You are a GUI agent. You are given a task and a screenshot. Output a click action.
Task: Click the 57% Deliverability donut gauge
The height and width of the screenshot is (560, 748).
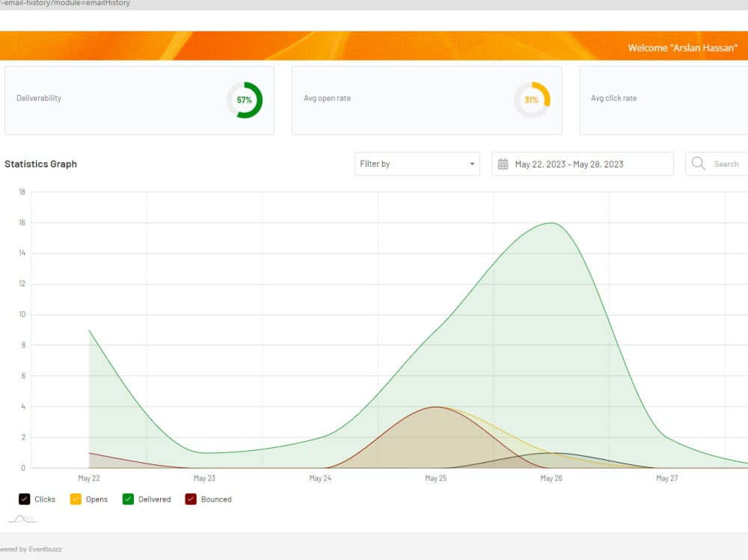245,99
